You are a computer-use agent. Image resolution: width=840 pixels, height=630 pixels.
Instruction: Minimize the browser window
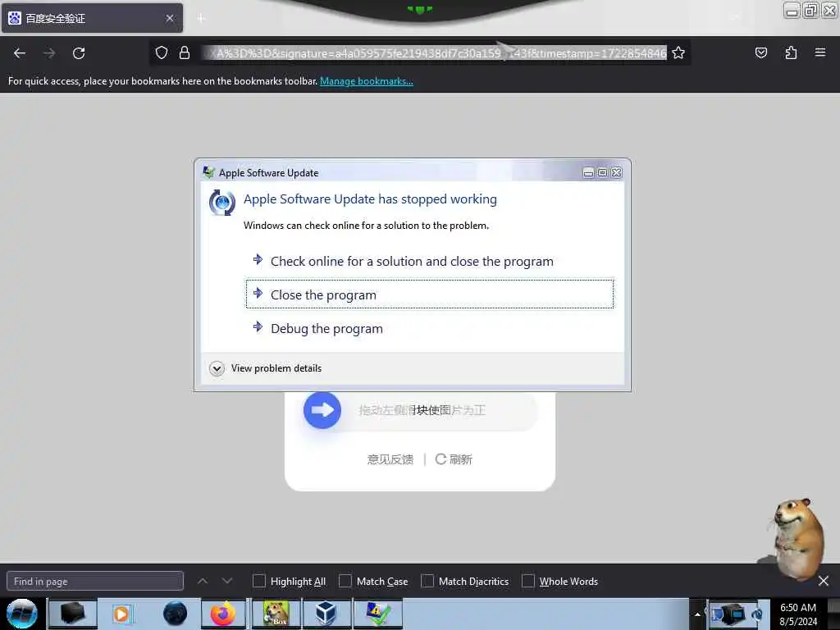tap(792, 10)
